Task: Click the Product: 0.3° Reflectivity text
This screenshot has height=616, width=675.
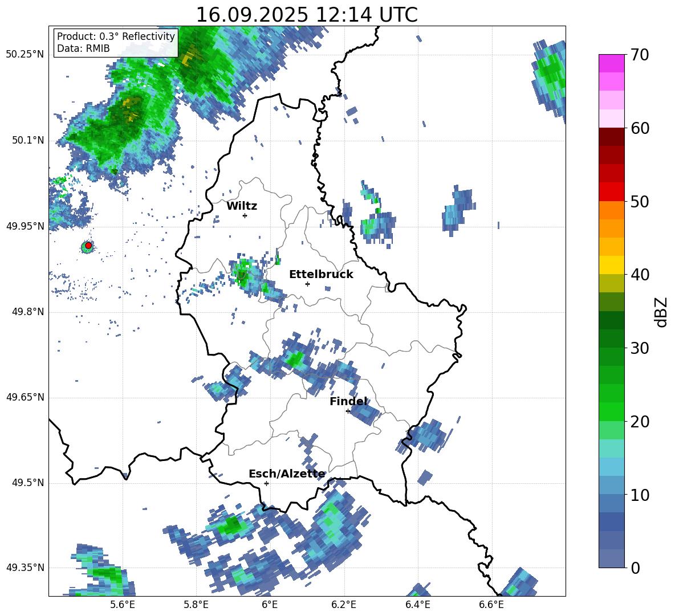Action: [x=116, y=36]
